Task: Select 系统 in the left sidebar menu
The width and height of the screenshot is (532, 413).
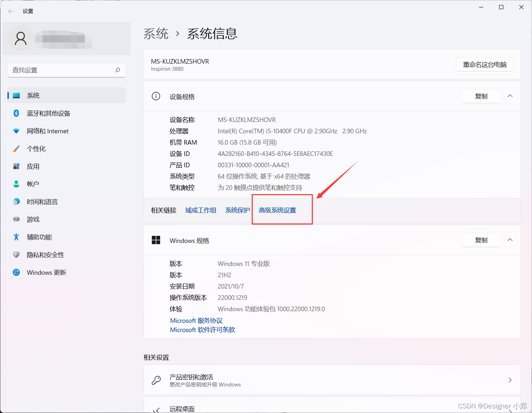Action: pyautogui.click(x=34, y=95)
